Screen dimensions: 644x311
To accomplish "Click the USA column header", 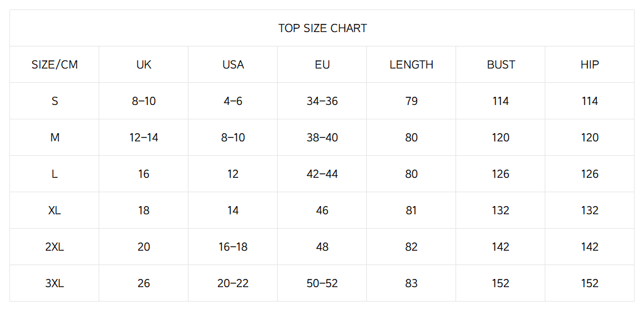I will [233, 65].
